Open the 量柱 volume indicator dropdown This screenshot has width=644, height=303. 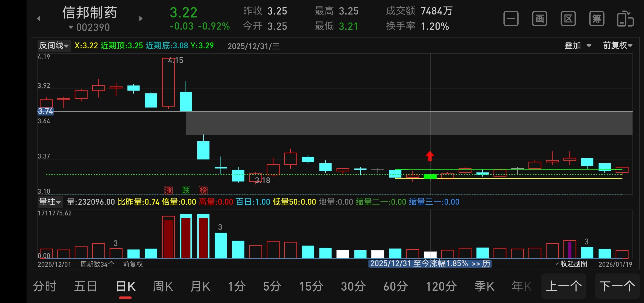pyautogui.click(x=50, y=202)
